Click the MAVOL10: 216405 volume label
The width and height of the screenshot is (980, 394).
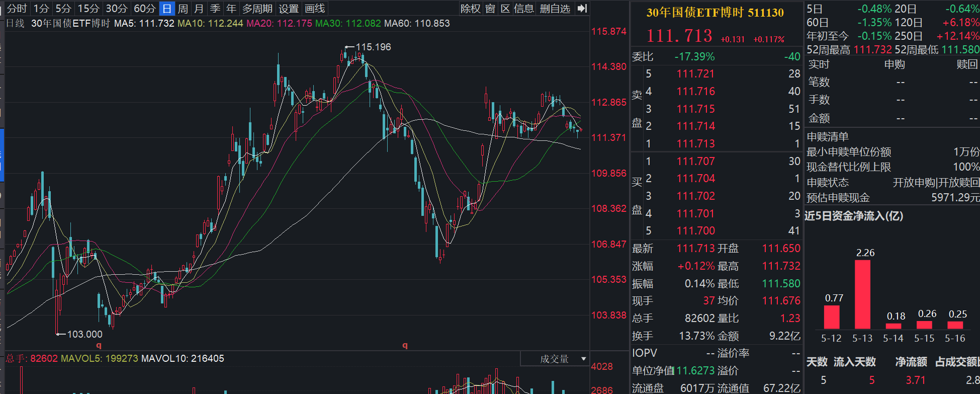183,359
